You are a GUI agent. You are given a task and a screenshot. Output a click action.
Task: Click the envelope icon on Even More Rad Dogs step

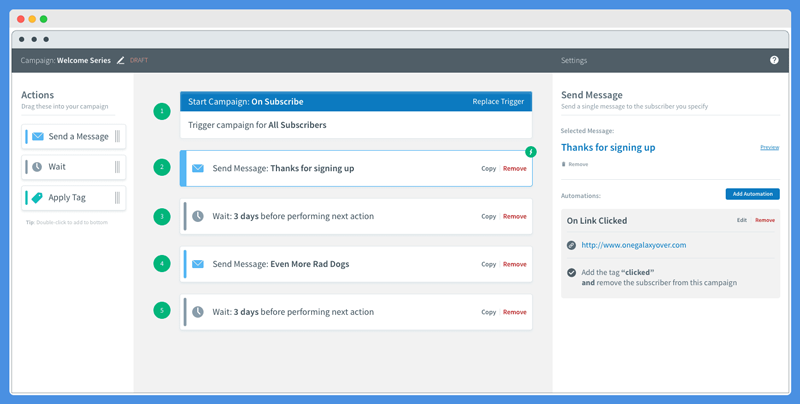point(197,264)
